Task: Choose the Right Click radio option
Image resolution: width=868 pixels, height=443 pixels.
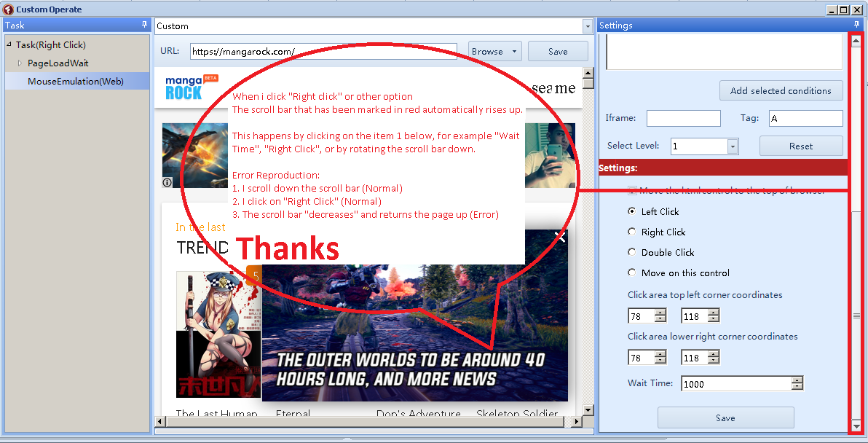Action: 631,232
